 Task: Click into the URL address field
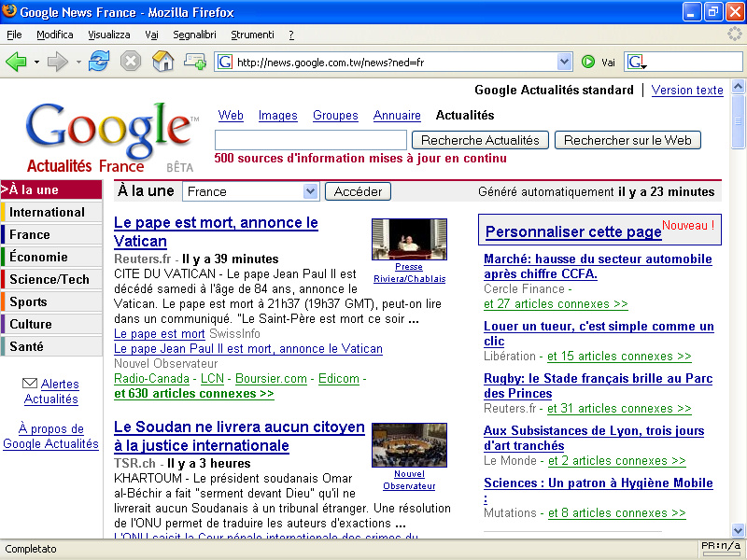[395, 62]
